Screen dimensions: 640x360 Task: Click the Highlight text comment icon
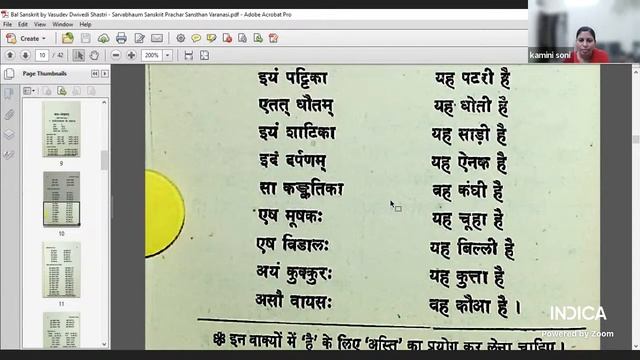(211, 38)
